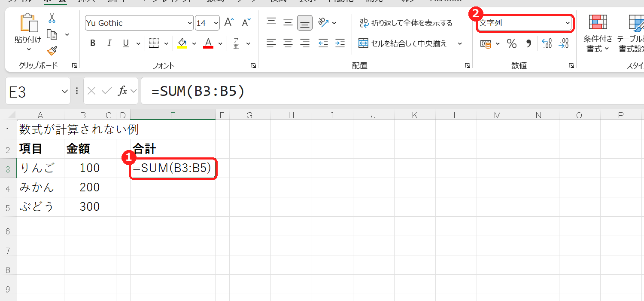Open the Number group dialog launcher
The image size is (644, 301).
(571, 65)
